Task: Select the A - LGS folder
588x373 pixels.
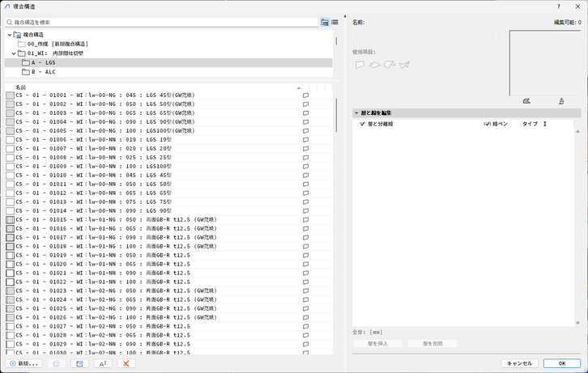Action: 43,63
